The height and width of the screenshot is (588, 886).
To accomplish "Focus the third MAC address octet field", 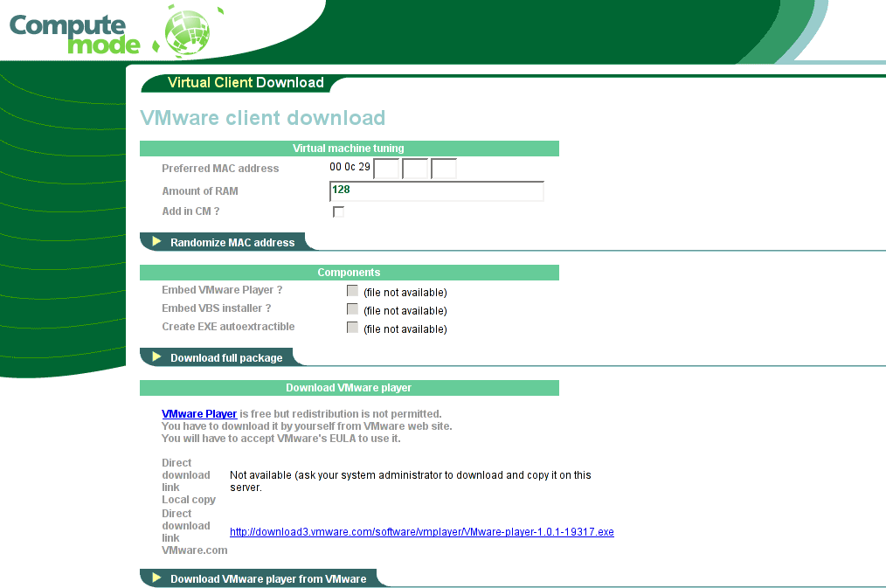I will pyautogui.click(x=444, y=169).
